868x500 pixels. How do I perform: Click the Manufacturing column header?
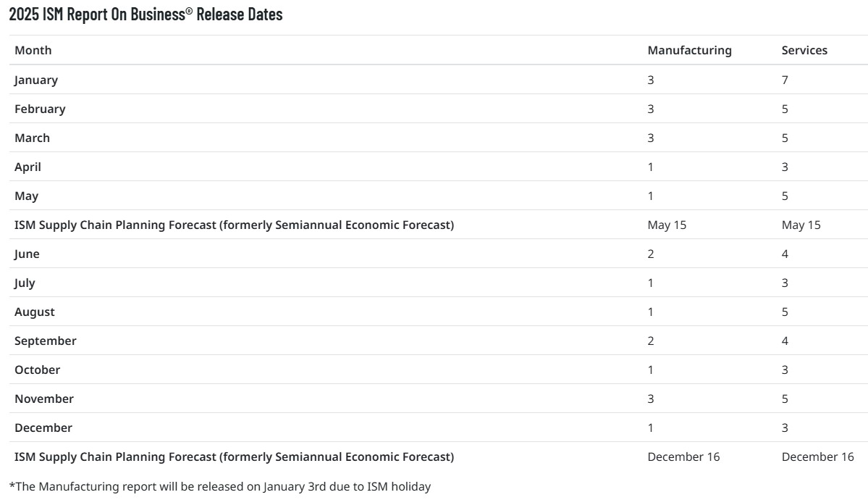pyautogui.click(x=689, y=50)
